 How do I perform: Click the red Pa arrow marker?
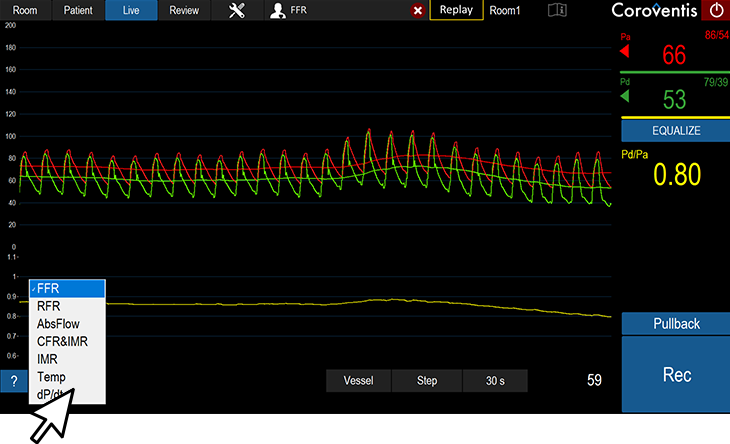click(625, 51)
